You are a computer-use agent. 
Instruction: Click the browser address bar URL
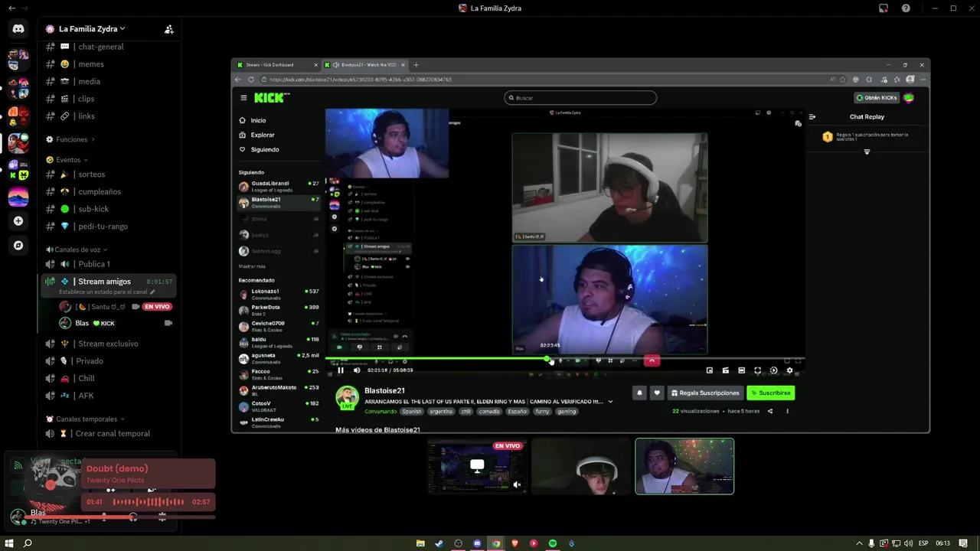tap(360, 80)
